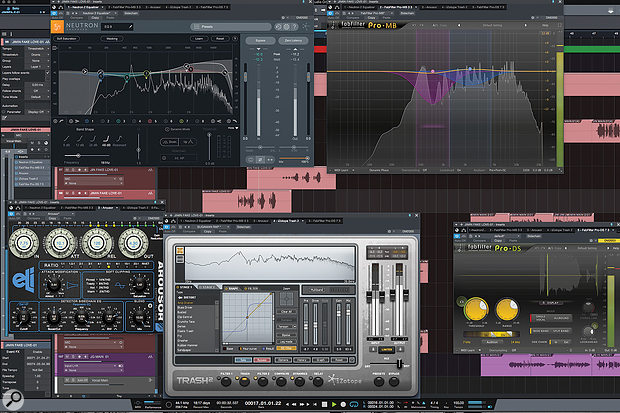Select the 6 dB band shape icon in Neutron
The width and height of the screenshot is (620, 413).
[x=67, y=139]
